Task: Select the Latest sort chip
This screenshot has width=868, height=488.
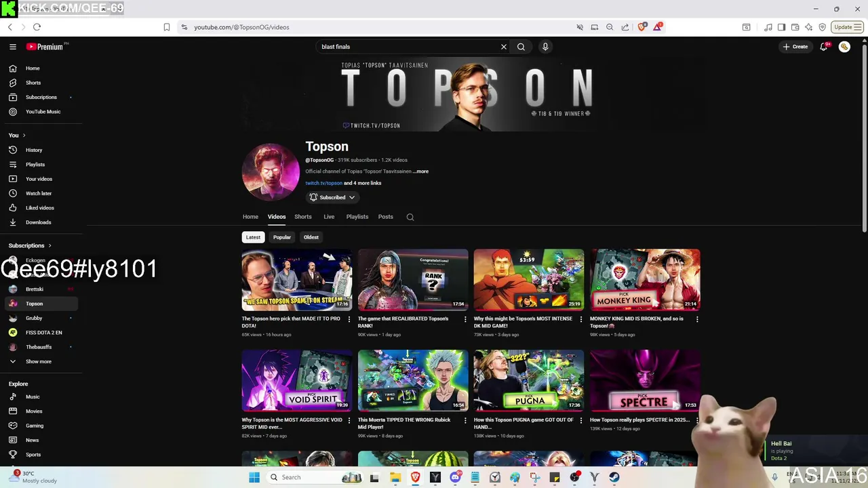Action: tap(253, 237)
